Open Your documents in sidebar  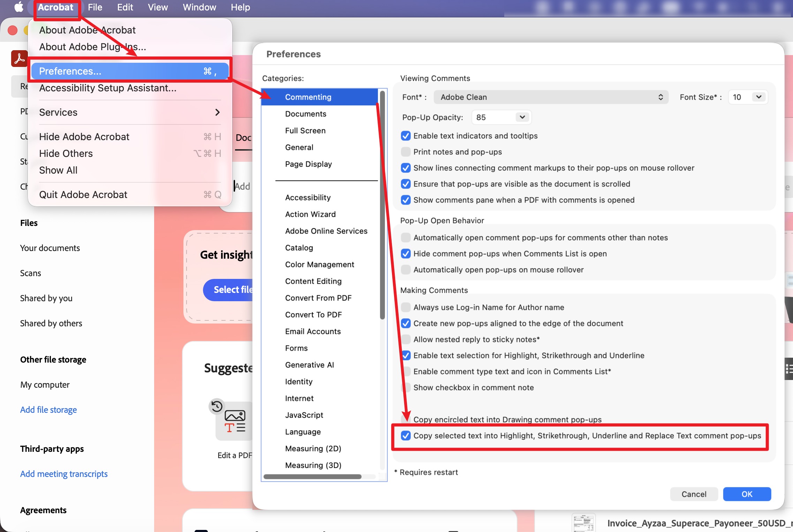[50, 248]
